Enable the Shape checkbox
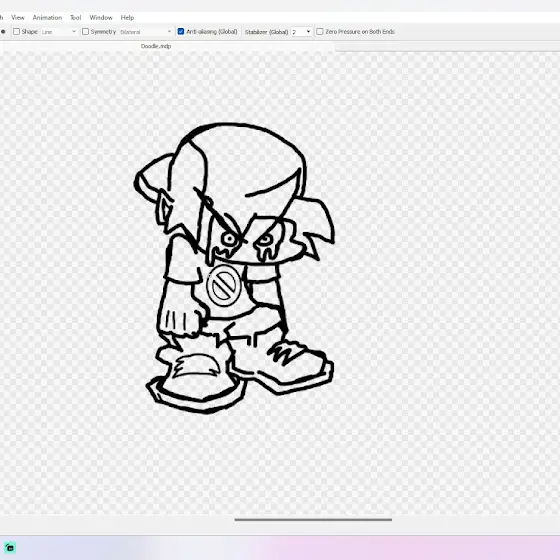Viewport: 560px width, 560px height. [x=16, y=32]
